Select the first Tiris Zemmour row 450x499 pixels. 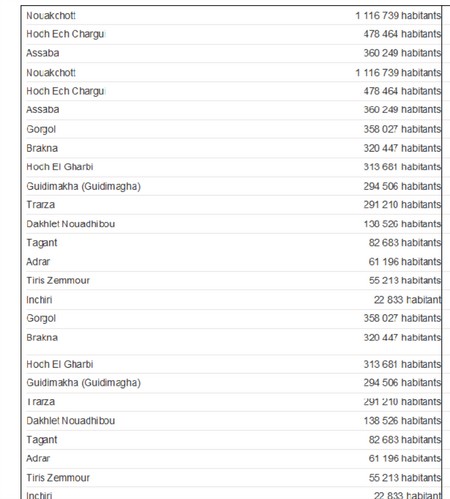233,280
